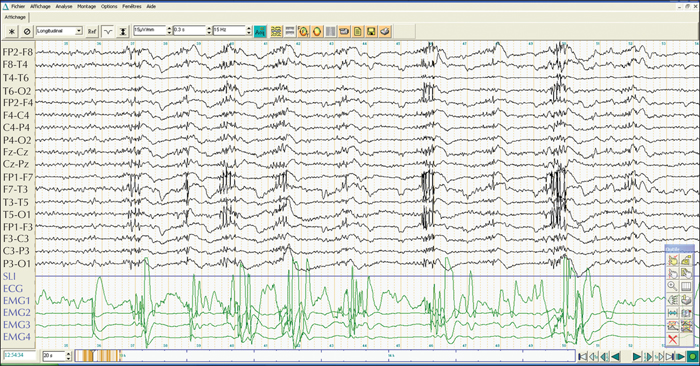Click the asterisk toolbar button
700x366 pixels.
click(11, 31)
